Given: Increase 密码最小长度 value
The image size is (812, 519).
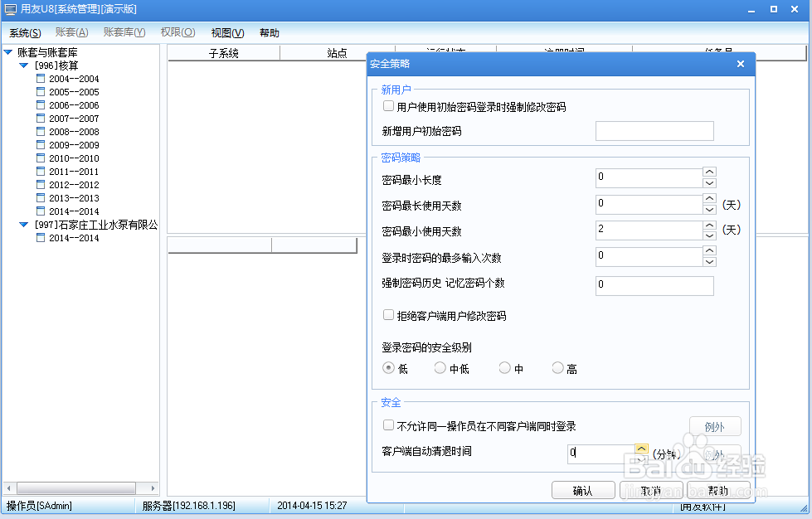Looking at the screenshot, I should point(709,172).
